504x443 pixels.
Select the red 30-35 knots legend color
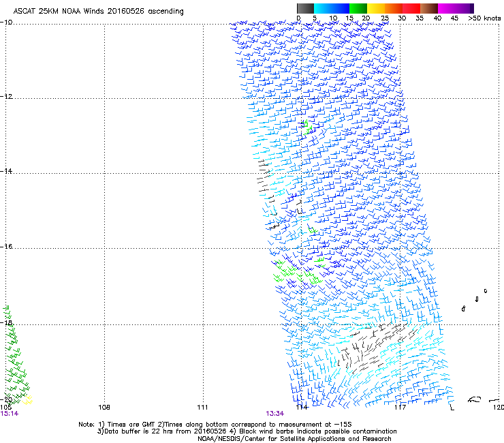tap(411, 8)
